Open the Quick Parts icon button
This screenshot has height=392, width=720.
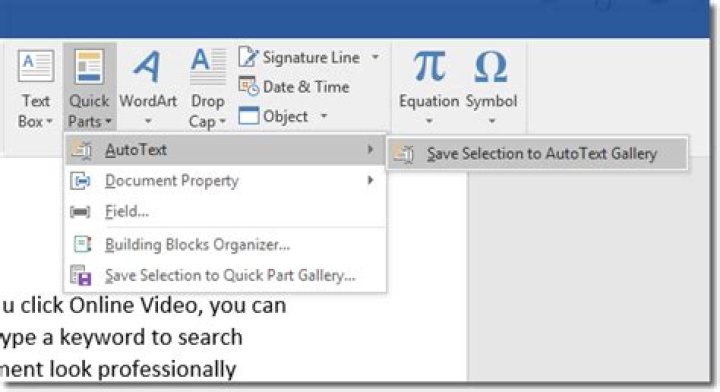click(x=89, y=67)
